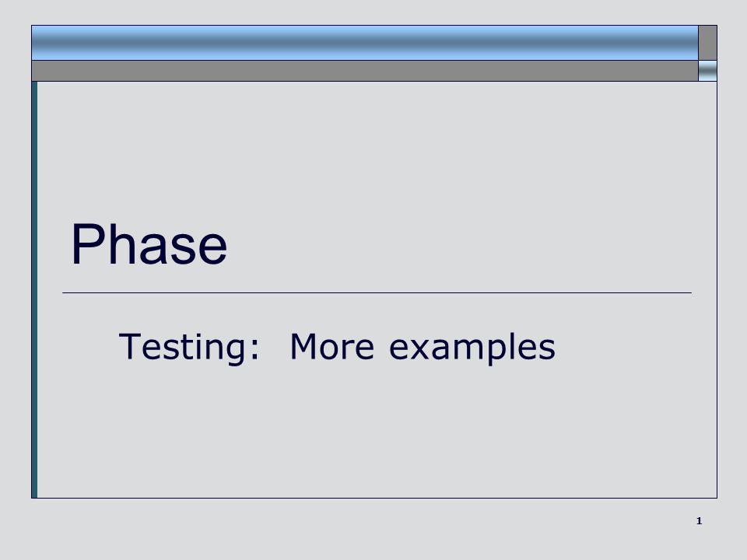
Task: Click the teal vertical bar on the slide's left edge
Action: pyautogui.click(x=34, y=289)
